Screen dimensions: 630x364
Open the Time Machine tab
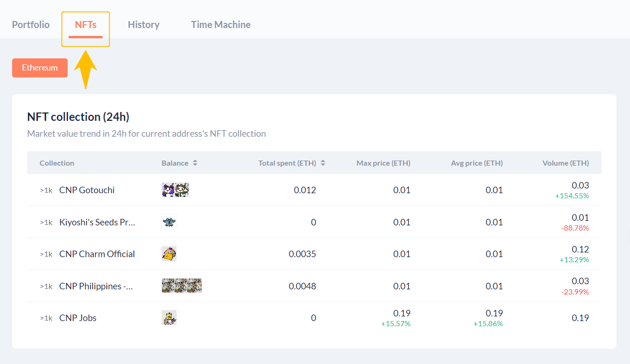(221, 25)
